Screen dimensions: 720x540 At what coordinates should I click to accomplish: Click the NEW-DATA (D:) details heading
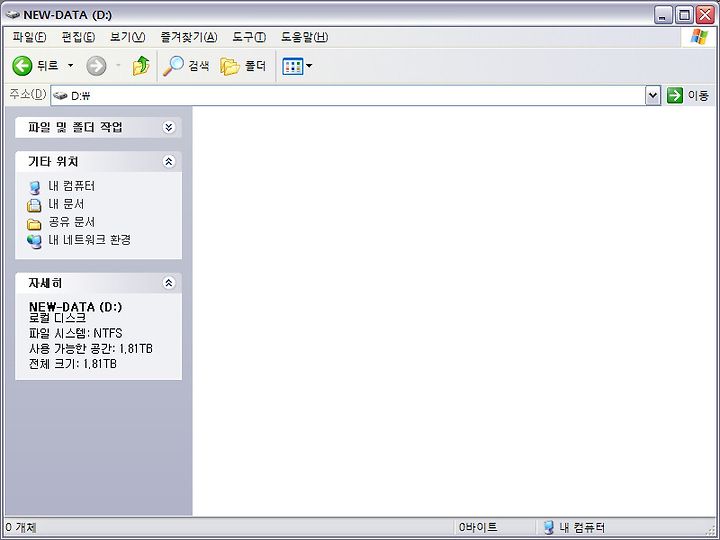(75, 307)
